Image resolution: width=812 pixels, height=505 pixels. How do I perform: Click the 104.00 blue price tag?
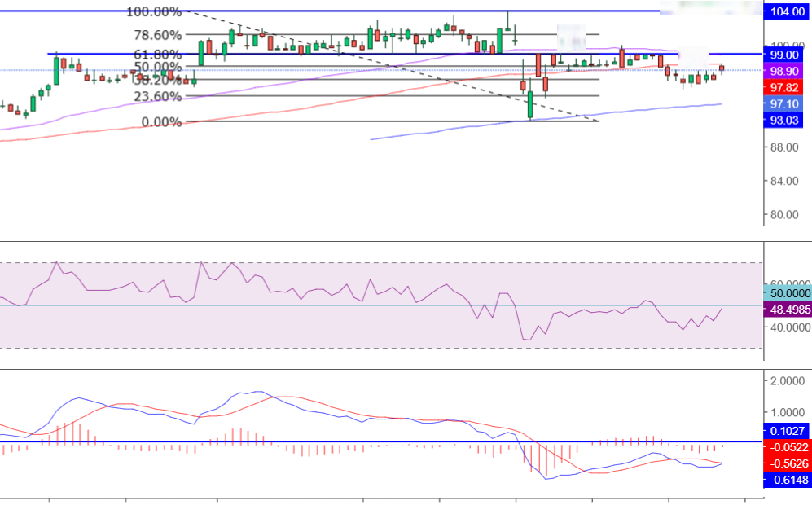788,11
